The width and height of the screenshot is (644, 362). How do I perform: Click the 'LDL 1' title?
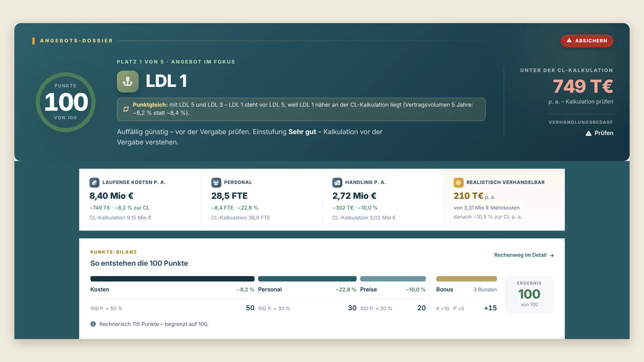166,81
